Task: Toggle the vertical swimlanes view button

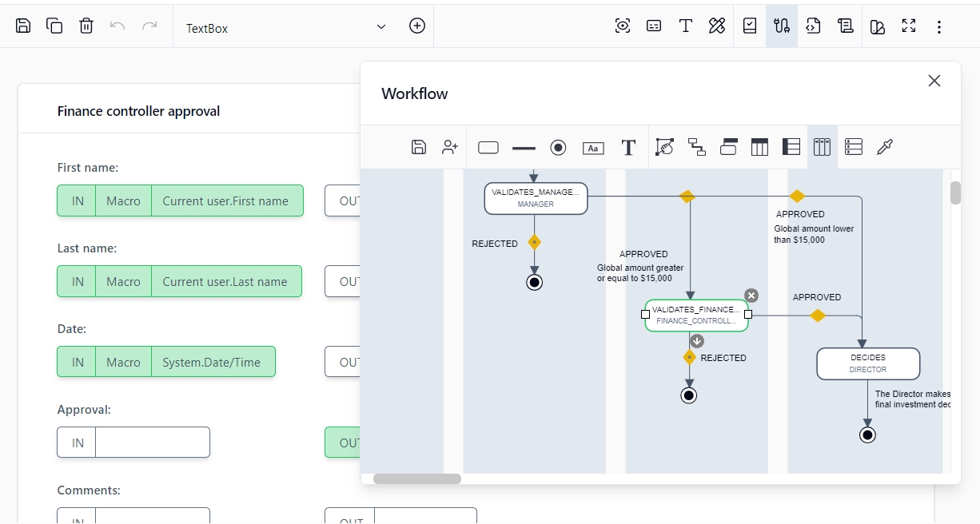Action: (822, 147)
